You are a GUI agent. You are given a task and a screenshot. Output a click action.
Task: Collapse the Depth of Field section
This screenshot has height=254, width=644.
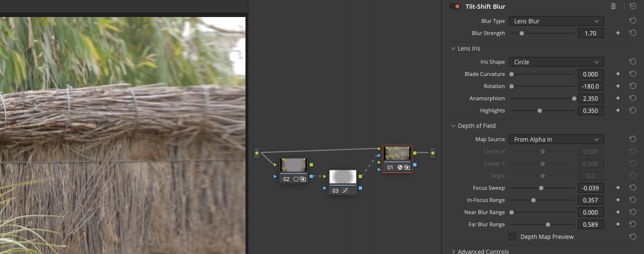[x=453, y=126]
